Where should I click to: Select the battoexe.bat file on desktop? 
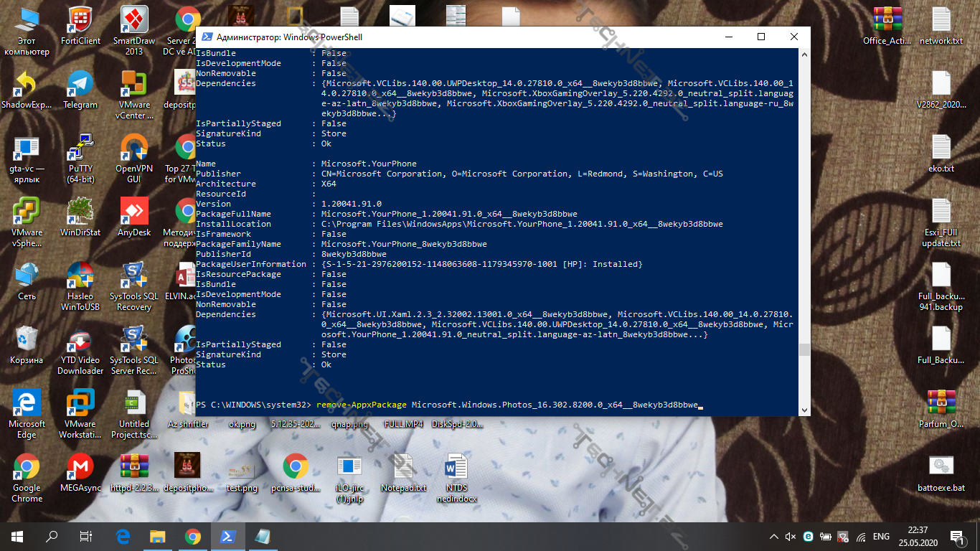click(941, 467)
